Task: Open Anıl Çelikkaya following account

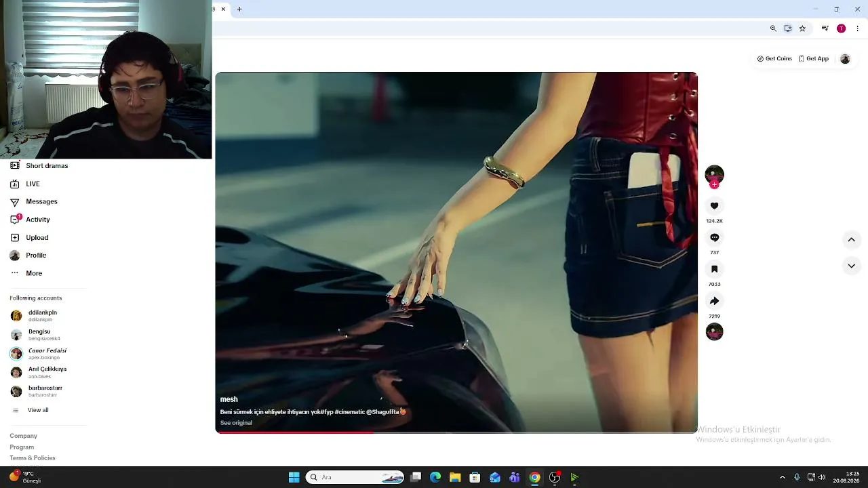Action: [x=39, y=373]
